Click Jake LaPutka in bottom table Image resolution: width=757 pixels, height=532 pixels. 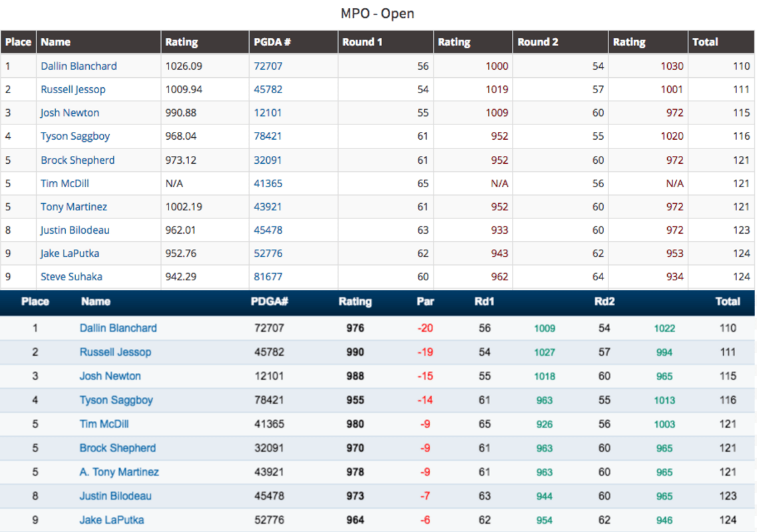(112, 520)
